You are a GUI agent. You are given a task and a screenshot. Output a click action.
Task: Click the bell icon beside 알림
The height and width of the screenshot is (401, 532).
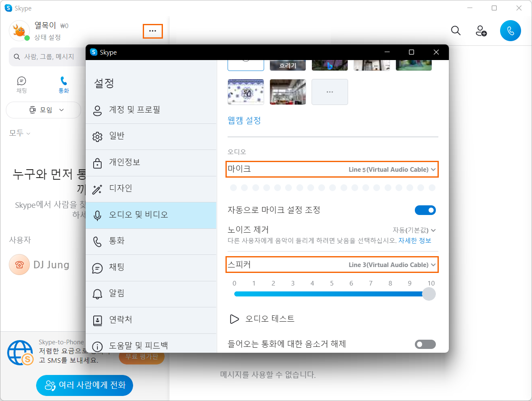click(x=97, y=294)
